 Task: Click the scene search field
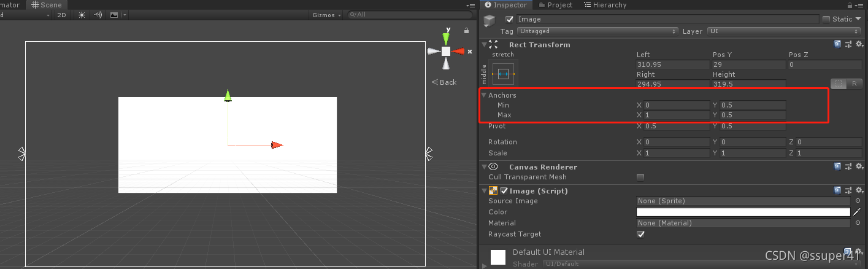click(409, 15)
